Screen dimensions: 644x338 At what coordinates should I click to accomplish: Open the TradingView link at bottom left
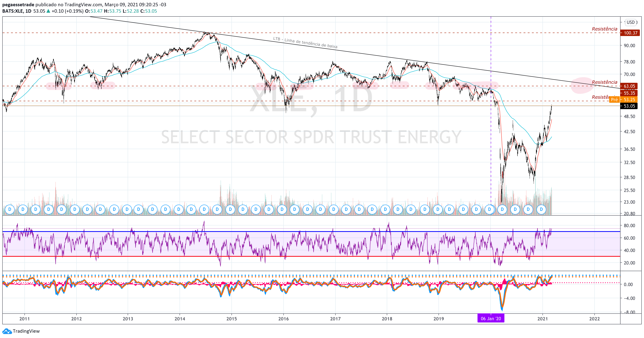[x=26, y=331]
